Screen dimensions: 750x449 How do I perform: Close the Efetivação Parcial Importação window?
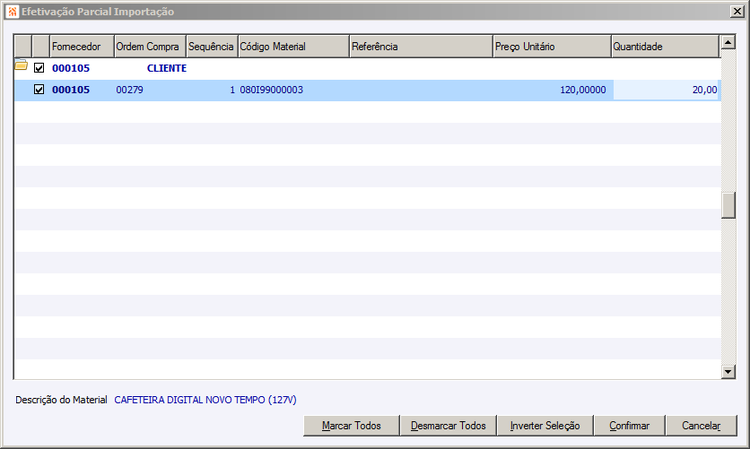pos(737,11)
